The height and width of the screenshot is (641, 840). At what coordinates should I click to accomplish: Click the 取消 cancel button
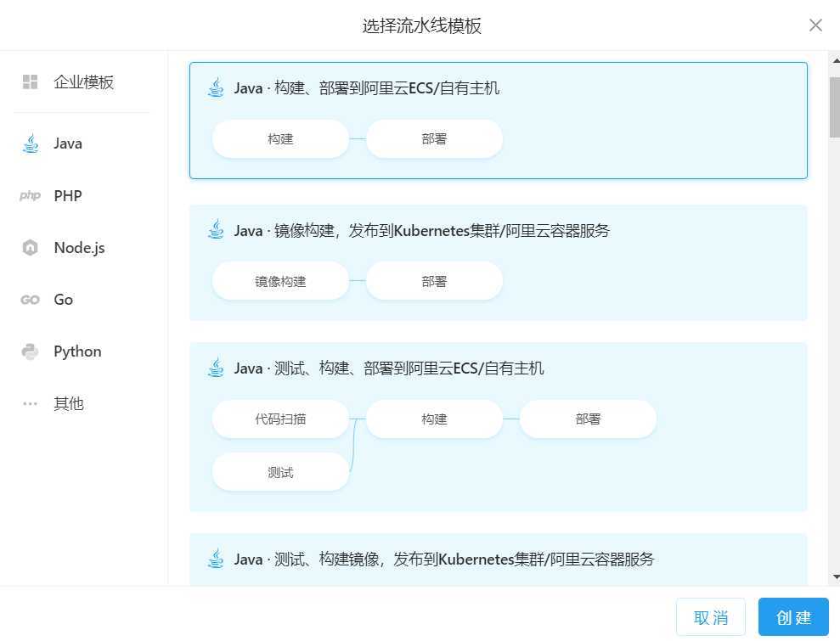pyautogui.click(x=711, y=617)
